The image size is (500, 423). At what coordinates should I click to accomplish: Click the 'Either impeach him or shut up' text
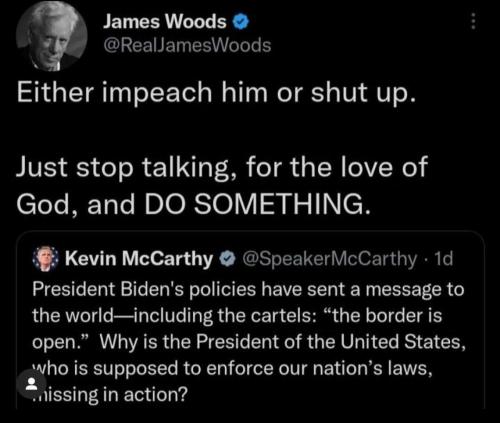coord(216,92)
